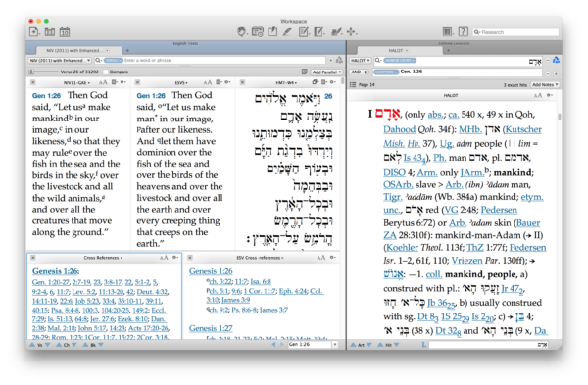Open the table of contents list icon
Screen dimensions: 588x385
point(353,84)
